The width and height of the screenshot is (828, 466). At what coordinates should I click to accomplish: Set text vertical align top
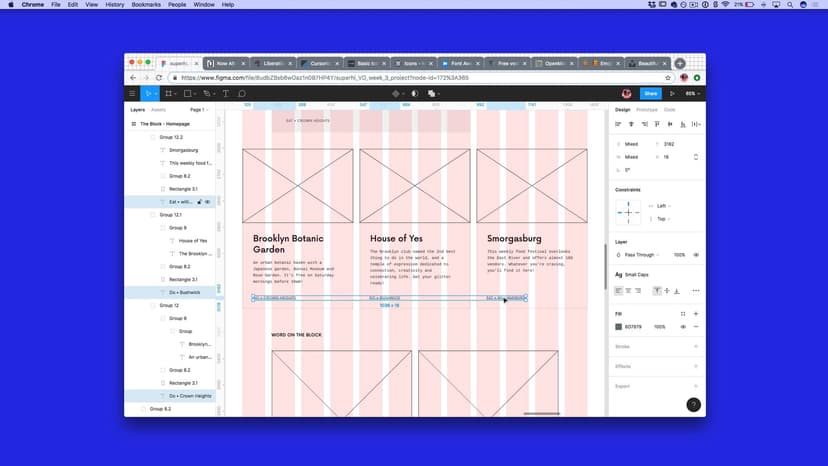pos(657,291)
